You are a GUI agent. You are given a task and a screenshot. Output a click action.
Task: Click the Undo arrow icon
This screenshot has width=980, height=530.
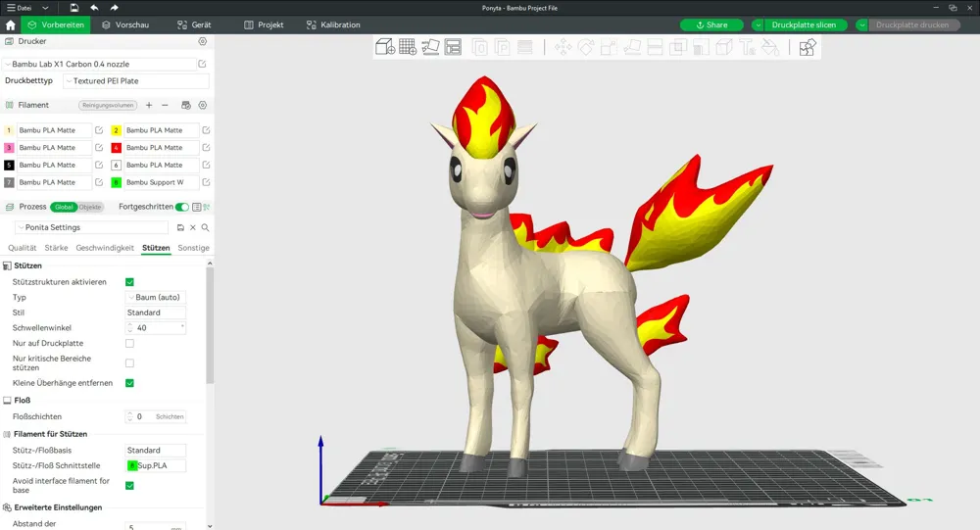(94, 8)
